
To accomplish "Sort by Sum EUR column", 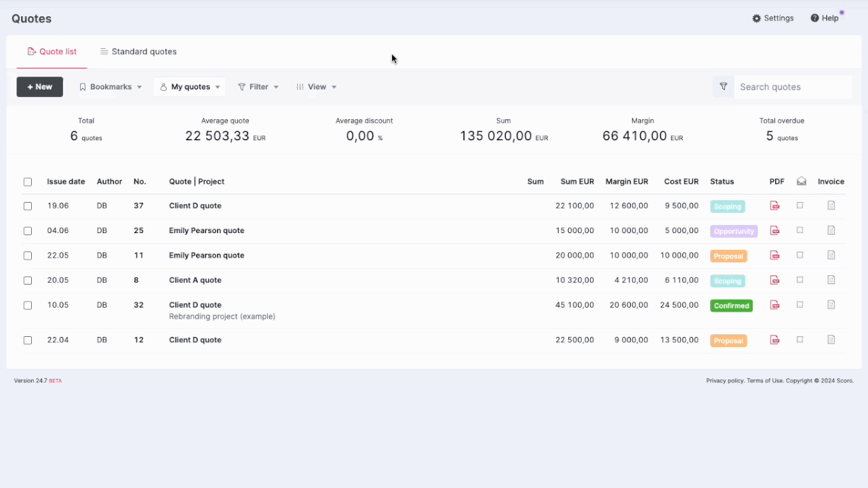I will [x=577, y=182].
